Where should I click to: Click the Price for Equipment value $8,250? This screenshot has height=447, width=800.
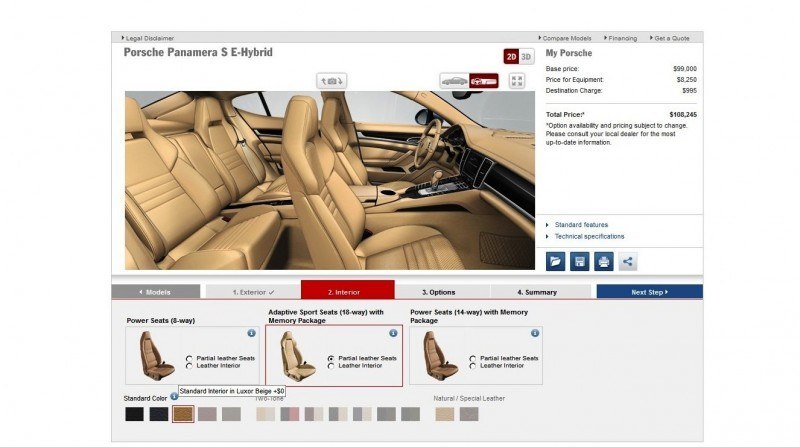(x=687, y=80)
